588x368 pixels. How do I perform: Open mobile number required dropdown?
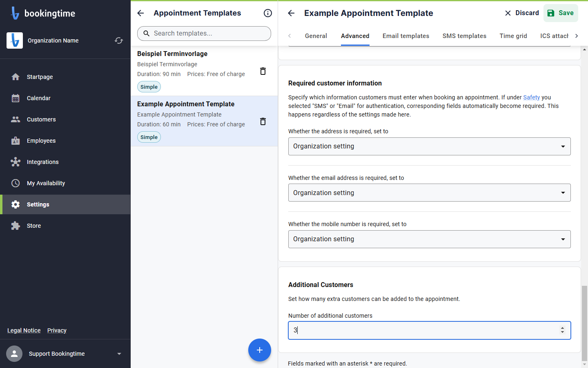pos(430,239)
